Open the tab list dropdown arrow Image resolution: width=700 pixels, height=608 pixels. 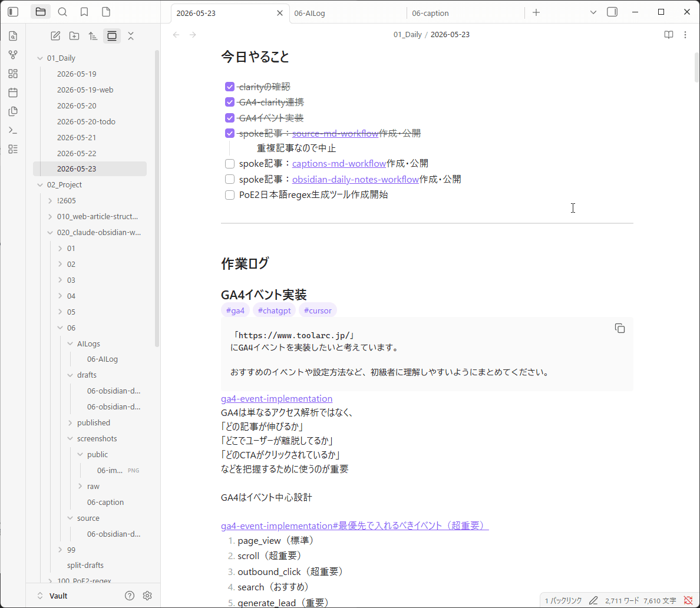point(593,12)
